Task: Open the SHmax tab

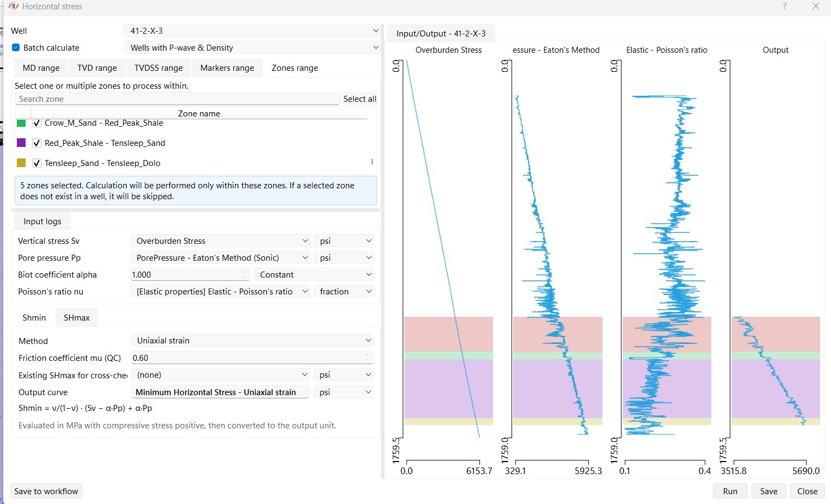Action: pos(77,318)
